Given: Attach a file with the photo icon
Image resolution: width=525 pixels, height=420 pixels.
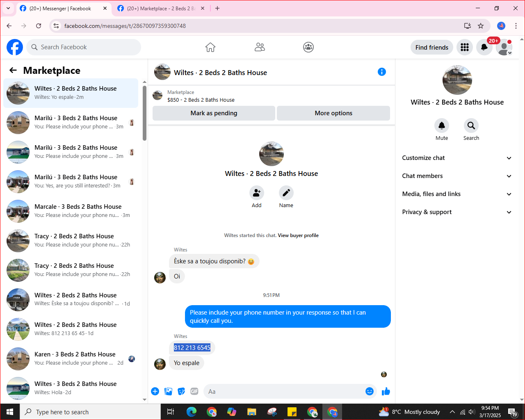Looking at the screenshot, I should 168,391.
